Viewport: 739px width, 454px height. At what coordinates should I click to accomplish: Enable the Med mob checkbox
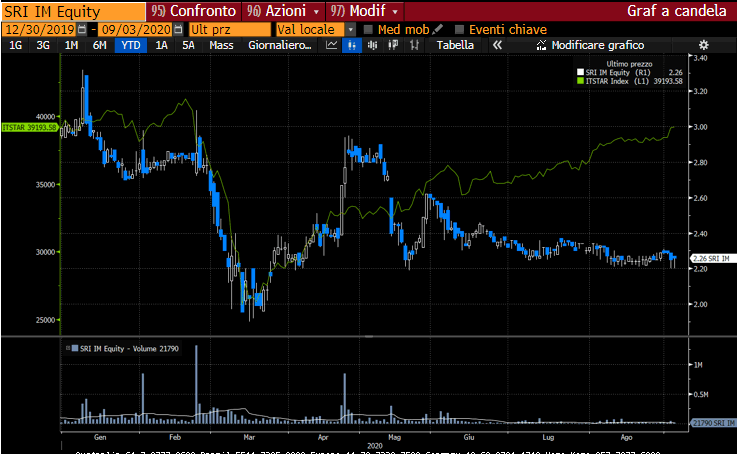[x=368, y=30]
